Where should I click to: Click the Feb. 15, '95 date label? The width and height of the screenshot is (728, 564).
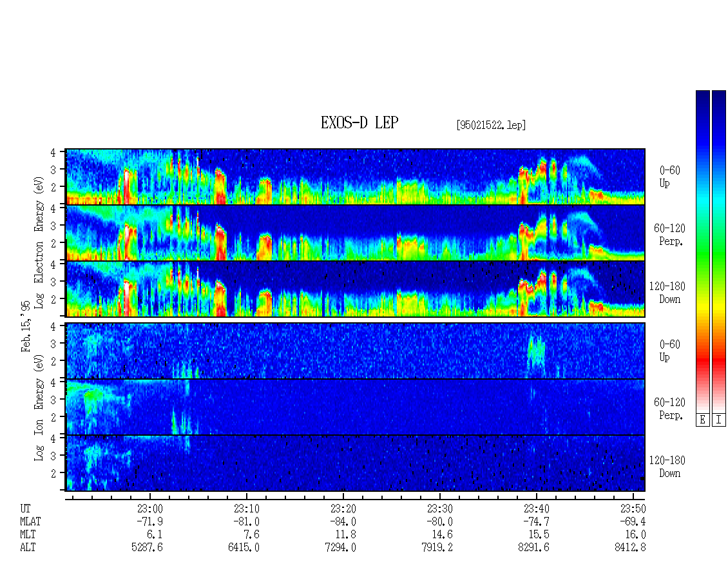tap(26, 326)
